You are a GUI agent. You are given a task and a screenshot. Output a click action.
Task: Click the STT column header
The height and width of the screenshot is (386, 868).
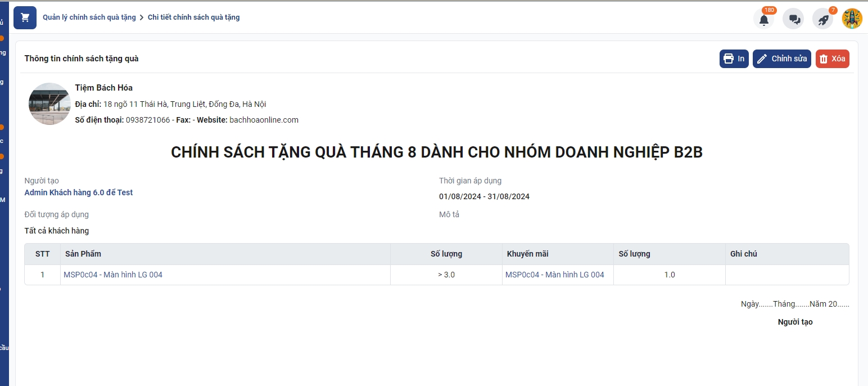[x=42, y=254]
